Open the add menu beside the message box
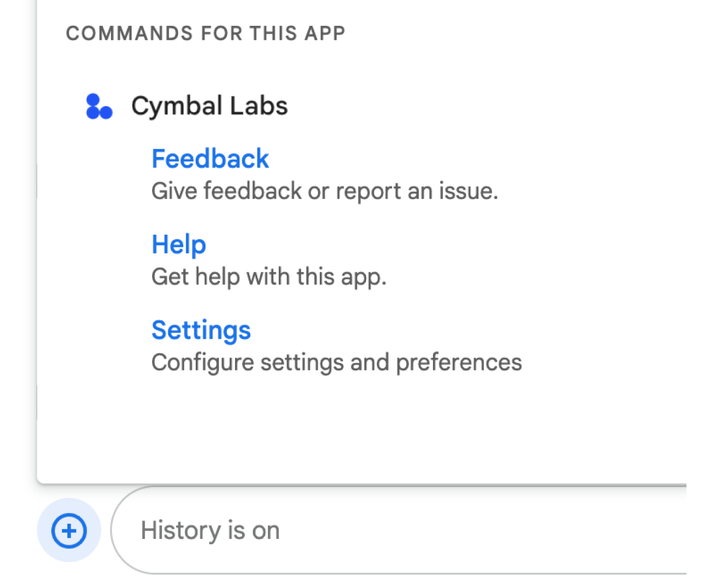The image size is (715, 588). point(69,530)
